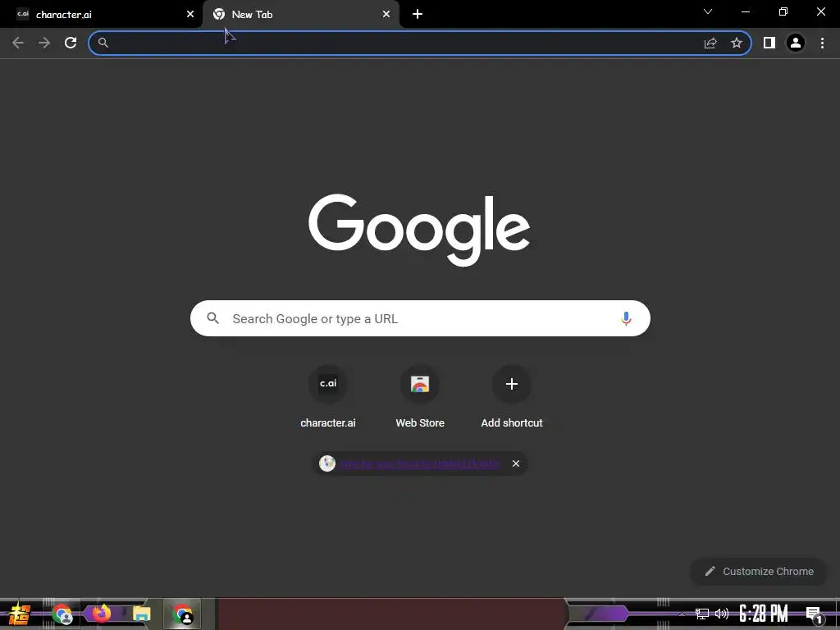Show hidden system tray icons
840x630 pixels.
[x=682, y=614]
